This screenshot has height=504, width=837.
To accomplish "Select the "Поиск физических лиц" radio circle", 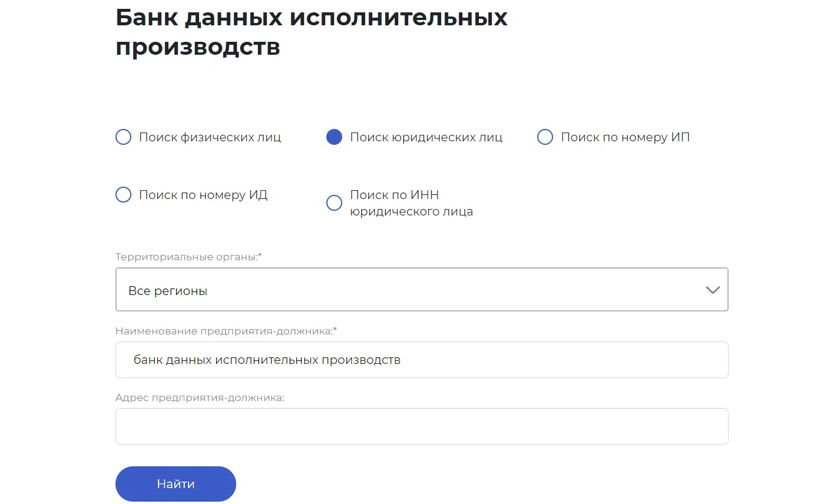I will click(123, 137).
